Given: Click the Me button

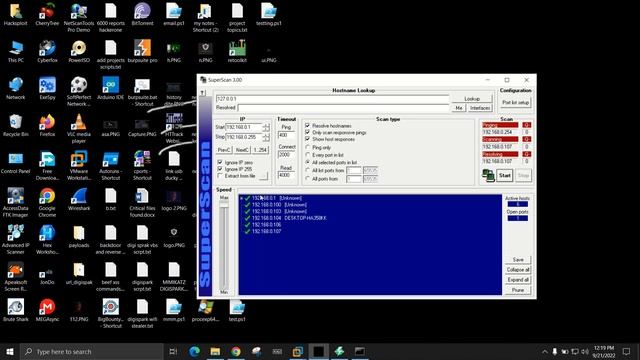Looking at the screenshot, I should point(459,108).
